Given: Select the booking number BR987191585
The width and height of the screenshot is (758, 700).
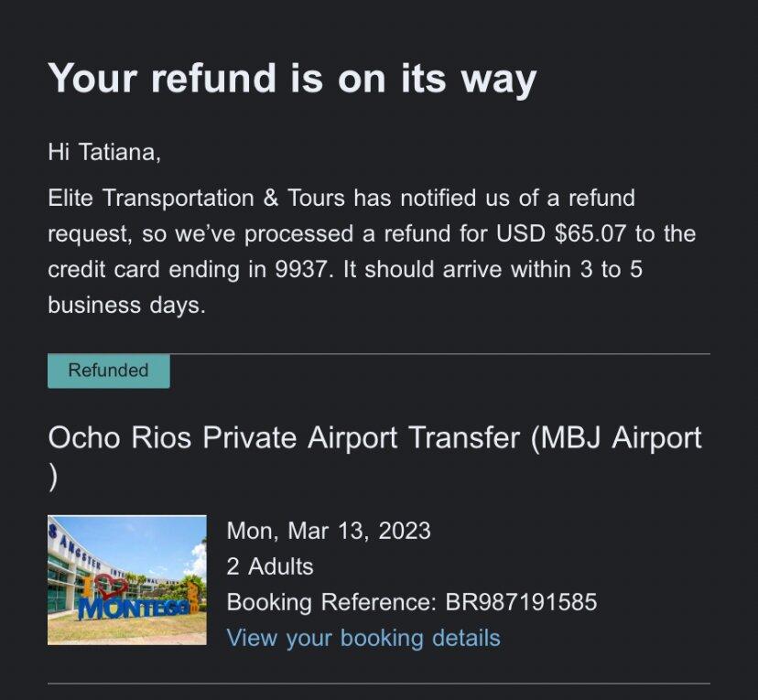Looking at the screenshot, I should 521,602.
